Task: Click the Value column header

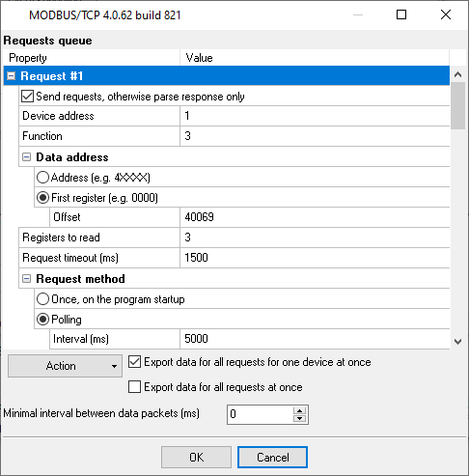Action: [315, 58]
